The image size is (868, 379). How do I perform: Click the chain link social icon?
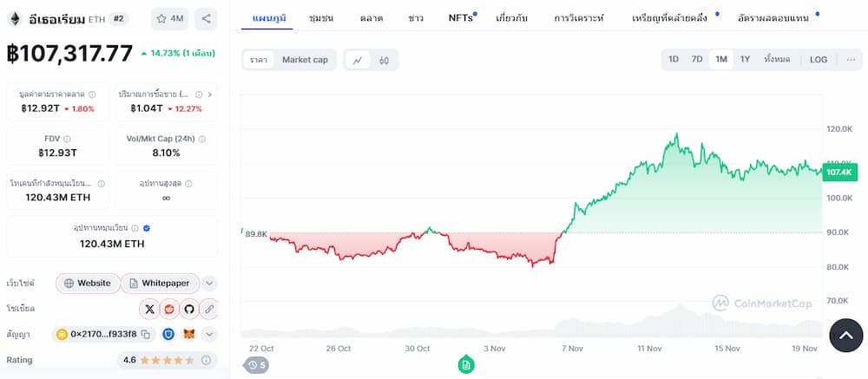208,310
